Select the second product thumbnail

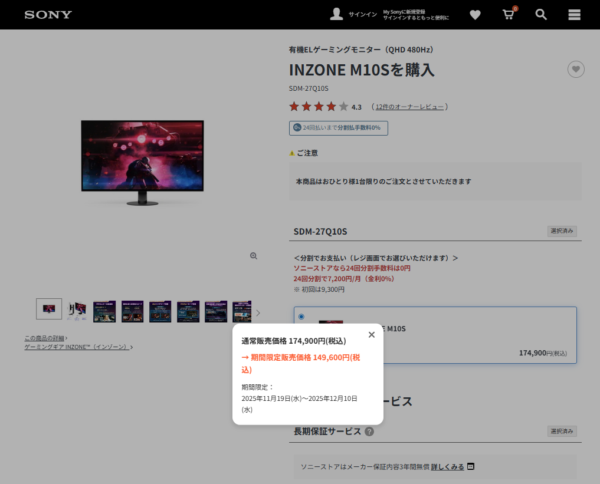tap(76, 311)
